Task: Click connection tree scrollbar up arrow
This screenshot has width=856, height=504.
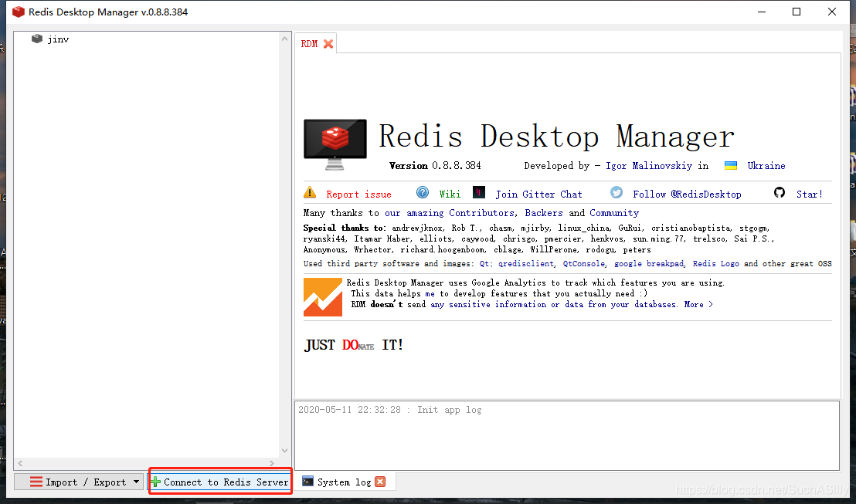Action: (284, 39)
